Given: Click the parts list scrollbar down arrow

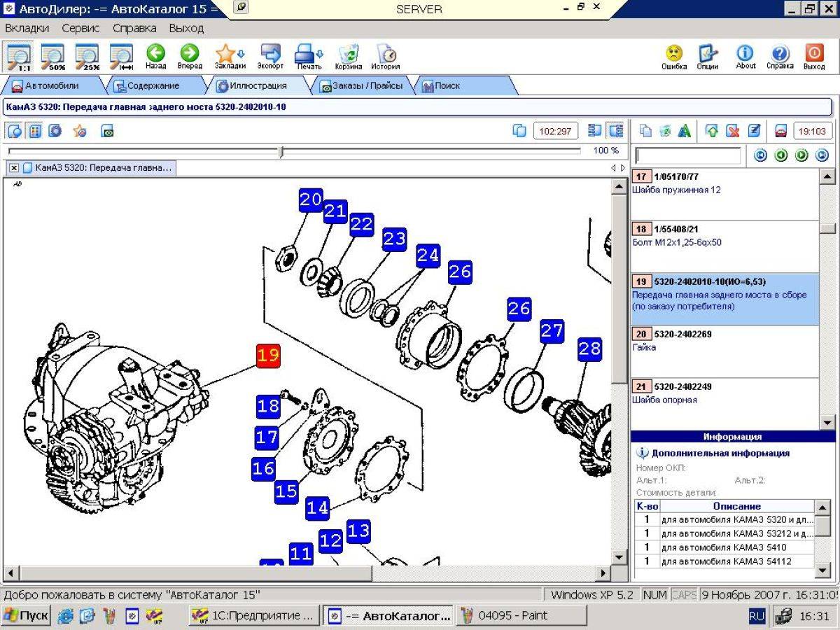Looking at the screenshot, I should pos(827,422).
